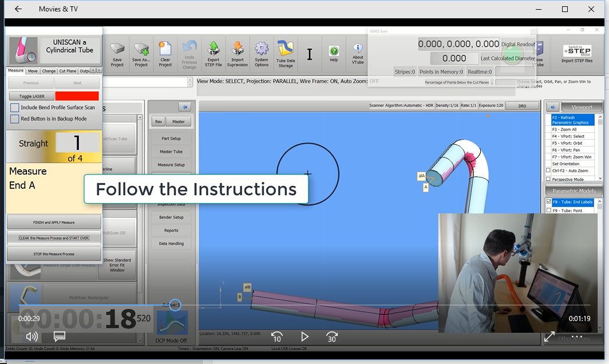Click the blue arrow above the Rev button
Viewport: 609px width, 364px height.
(184, 107)
